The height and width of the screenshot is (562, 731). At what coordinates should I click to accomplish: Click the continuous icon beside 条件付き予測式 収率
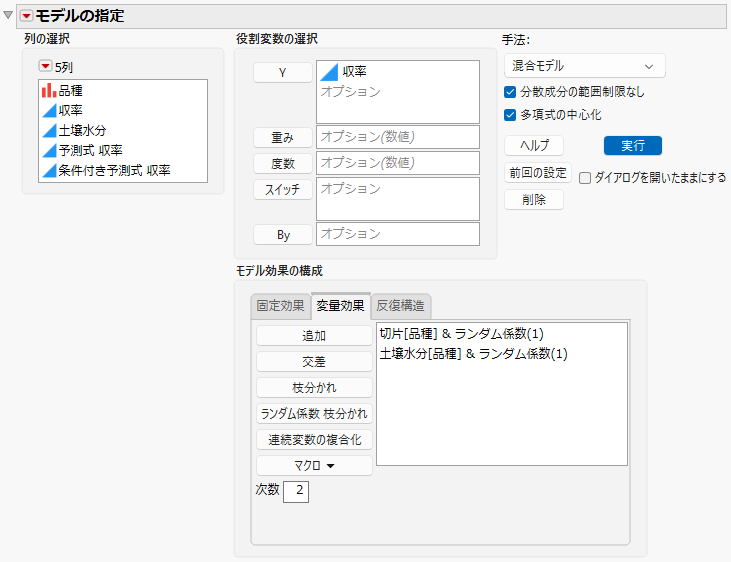(49, 170)
